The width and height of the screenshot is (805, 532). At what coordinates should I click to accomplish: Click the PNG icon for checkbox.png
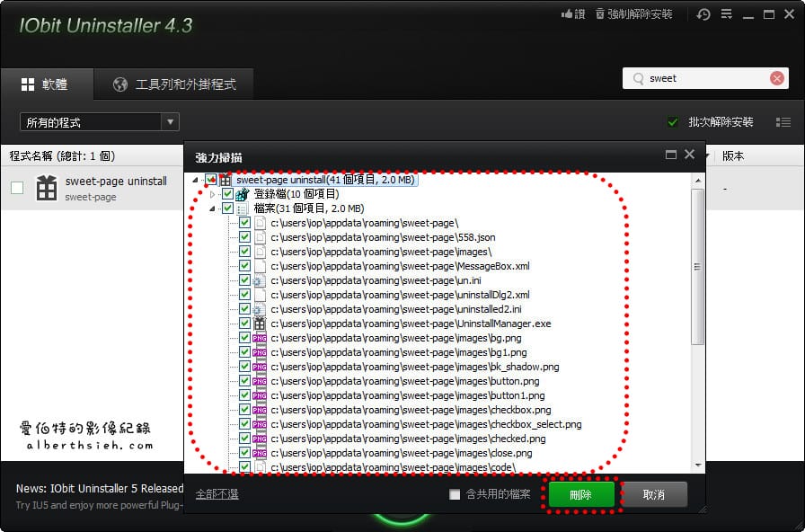click(x=260, y=410)
